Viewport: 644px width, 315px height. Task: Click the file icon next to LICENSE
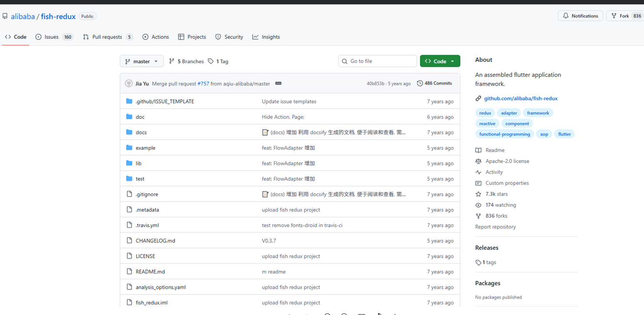point(129,256)
